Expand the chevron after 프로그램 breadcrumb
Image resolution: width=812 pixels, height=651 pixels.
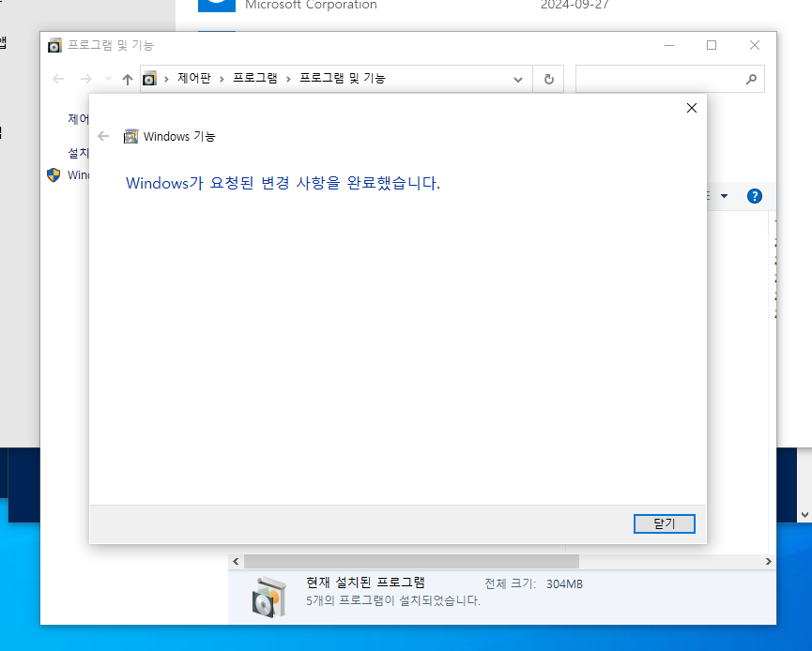click(x=288, y=79)
